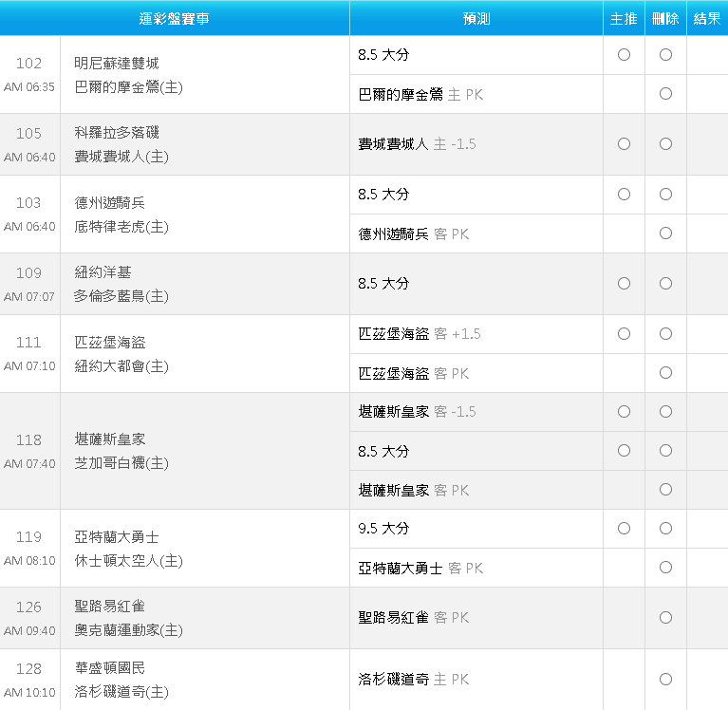Viewport: 728px width, 710px height.
Task: Click game number 105
Action: (x=28, y=133)
